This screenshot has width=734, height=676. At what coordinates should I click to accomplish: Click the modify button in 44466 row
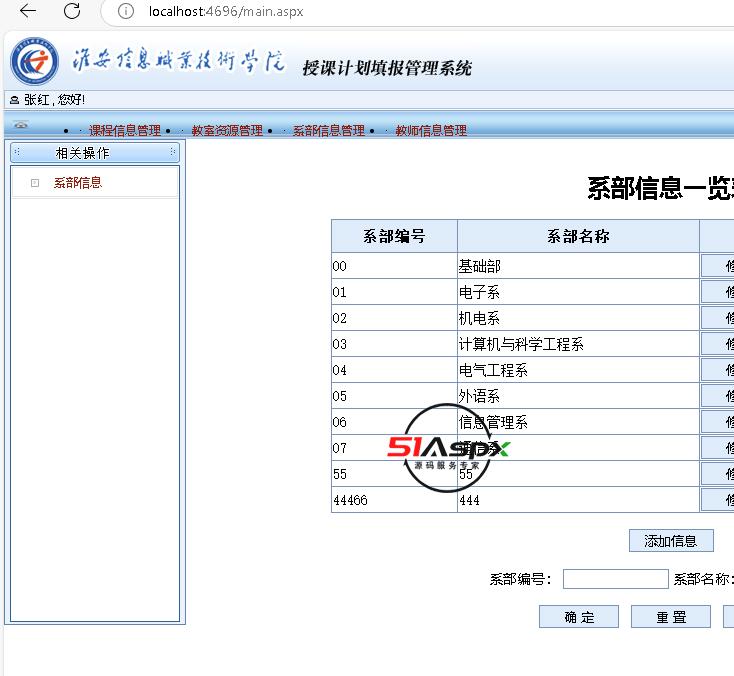coord(718,500)
